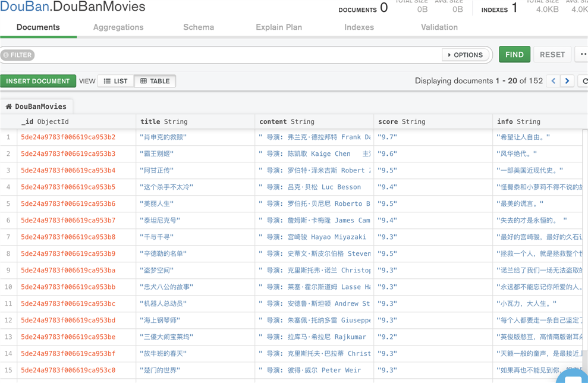Go to the previous page of documents
The image size is (588, 383).
click(553, 81)
